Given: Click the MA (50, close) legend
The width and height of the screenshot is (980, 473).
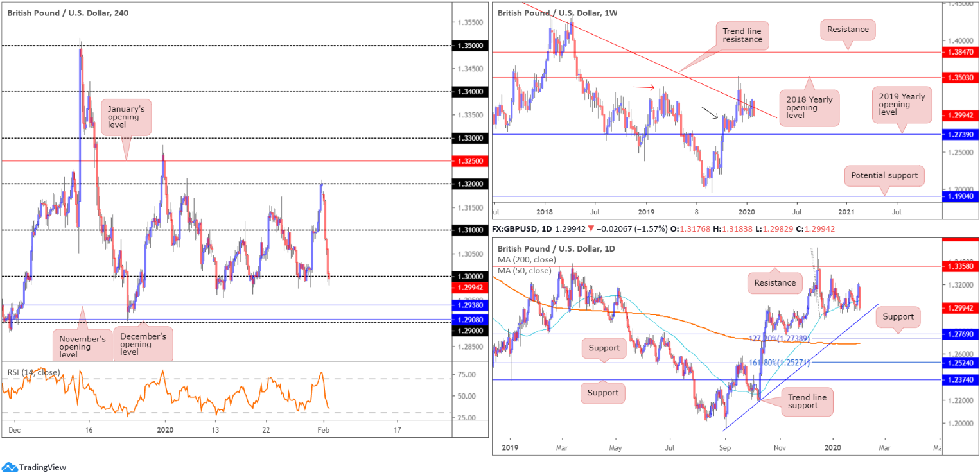Looking at the screenshot, I should click(525, 270).
